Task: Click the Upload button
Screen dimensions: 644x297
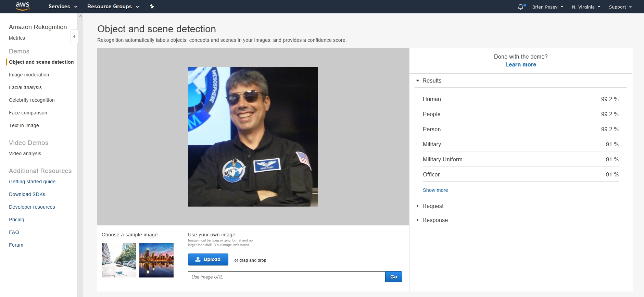Action: click(208, 259)
